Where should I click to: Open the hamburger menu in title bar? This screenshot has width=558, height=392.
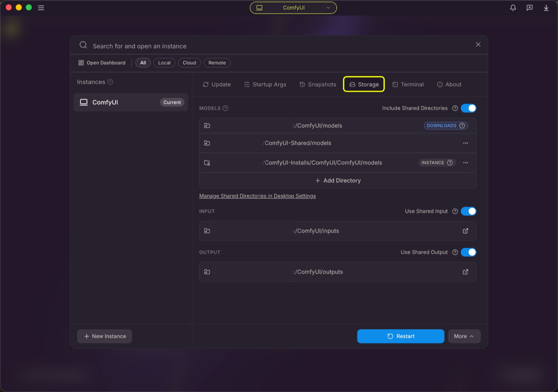click(41, 8)
